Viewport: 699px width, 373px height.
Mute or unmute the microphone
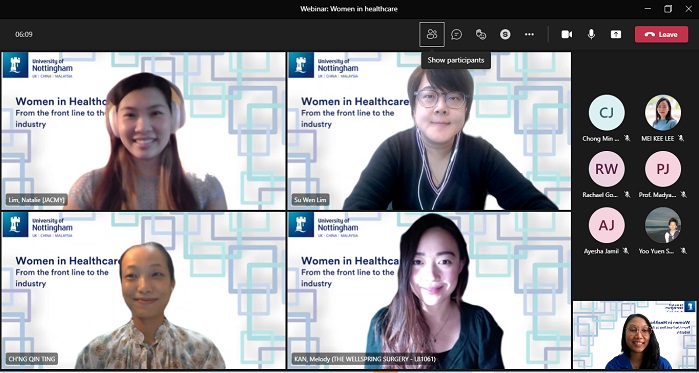591,34
